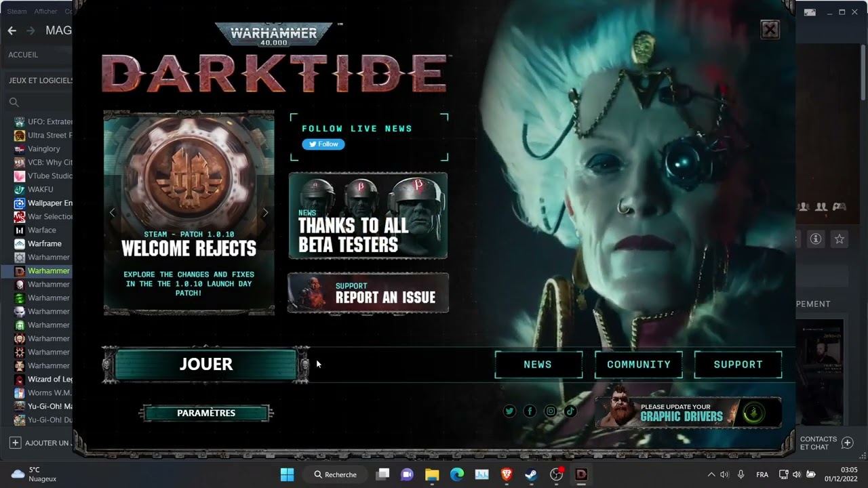Go forward with the Steam forward arrow

point(30,30)
